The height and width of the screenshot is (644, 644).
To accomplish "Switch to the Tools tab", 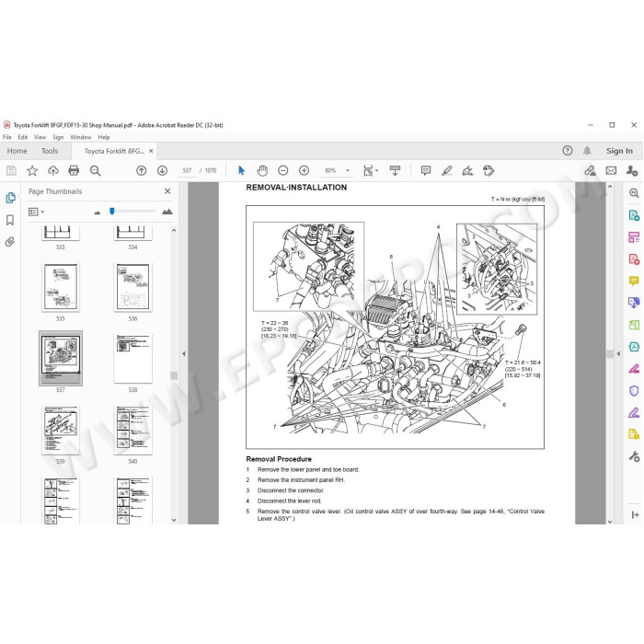I will 50,151.
